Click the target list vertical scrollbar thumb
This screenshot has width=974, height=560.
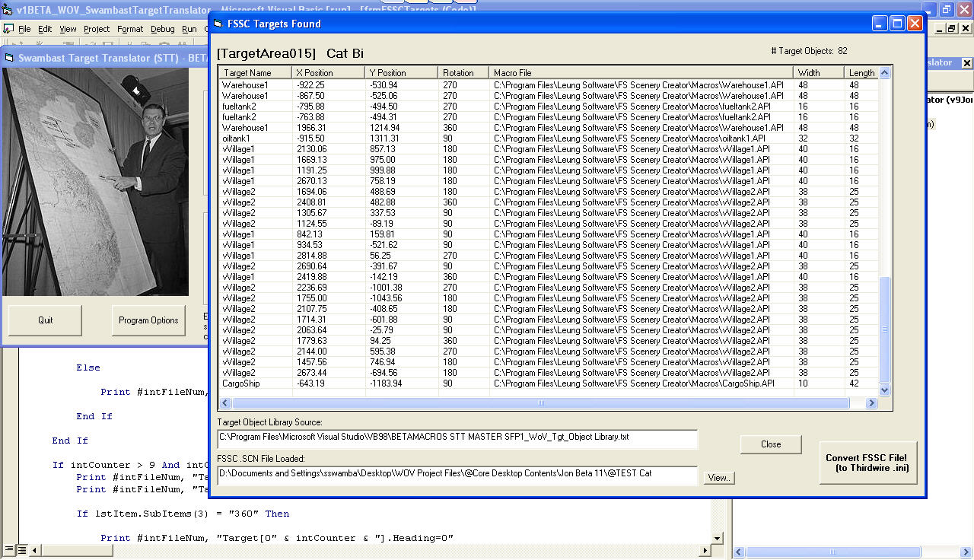point(884,330)
